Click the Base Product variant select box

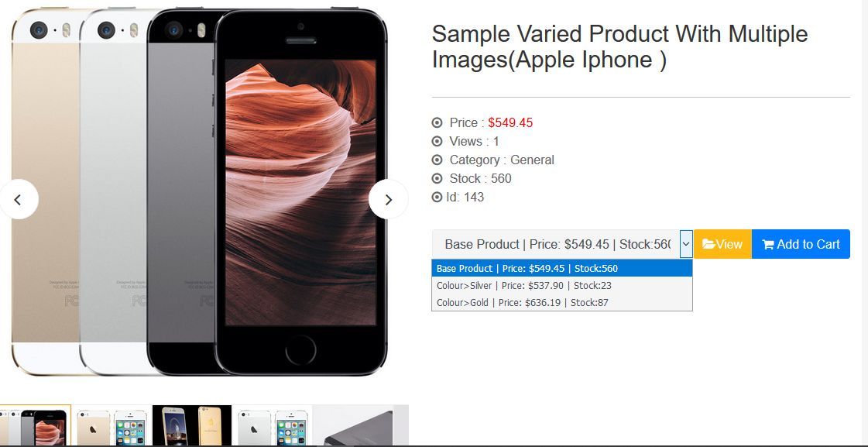point(562,244)
